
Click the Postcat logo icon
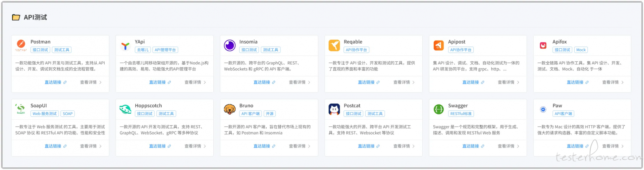point(334,109)
